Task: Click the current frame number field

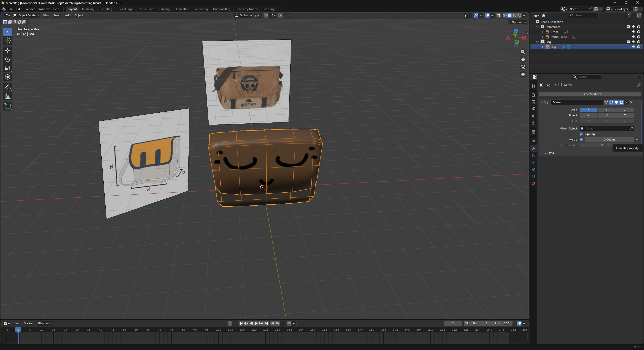Action: [453, 323]
